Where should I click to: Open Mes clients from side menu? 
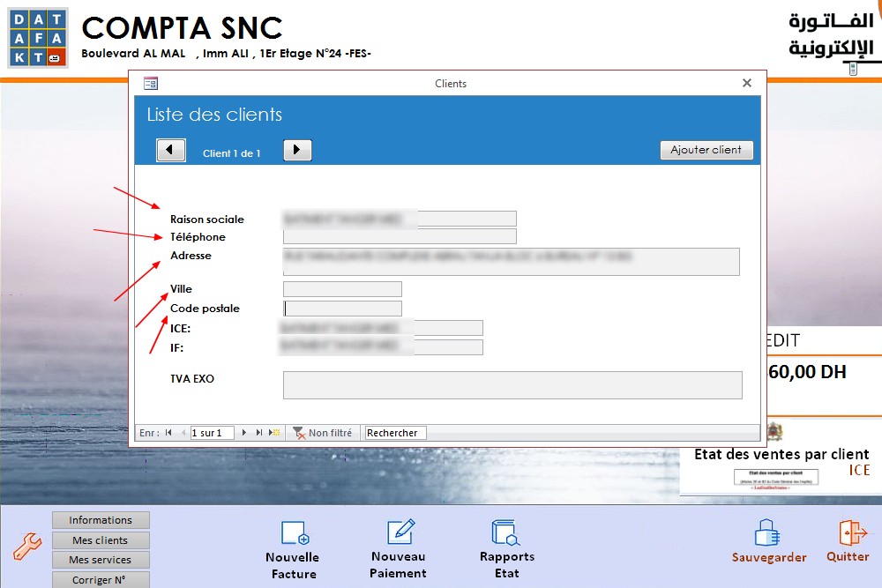[x=101, y=540]
